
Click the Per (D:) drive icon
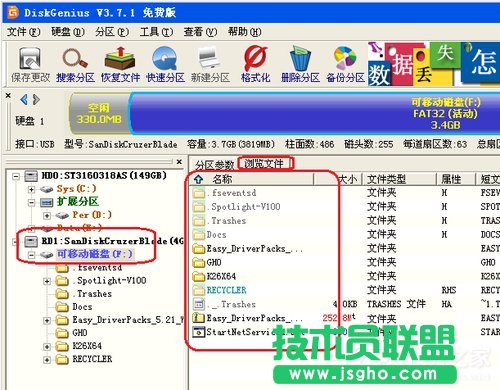pos(62,215)
